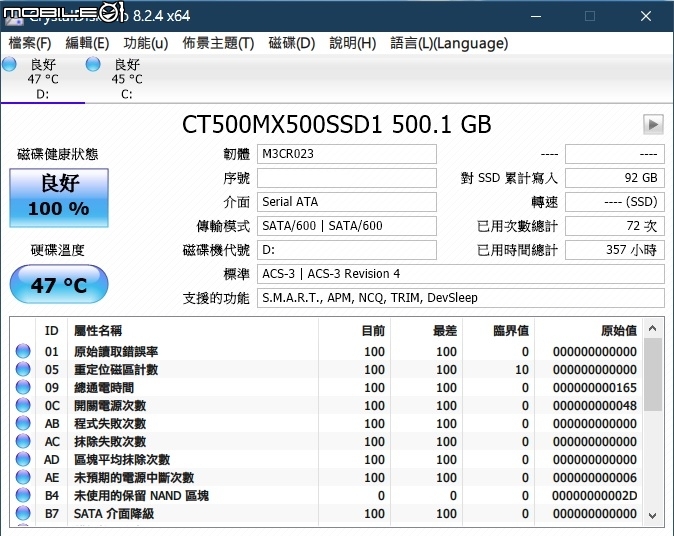Viewport: 674px width, 536px height.
Task: Open the 功能(u) menu
Action: [x=145, y=43]
